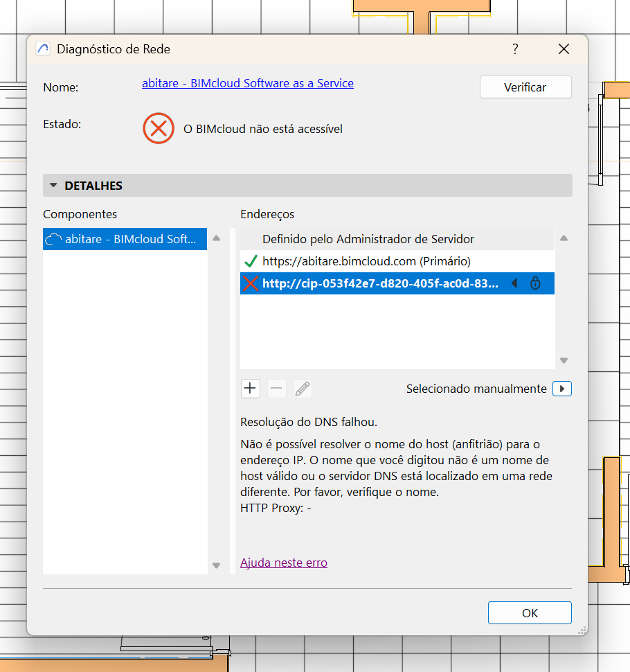Open the abitare BIMcloud Software as a Service link
The width and height of the screenshot is (630, 672).
click(x=248, y=83)
